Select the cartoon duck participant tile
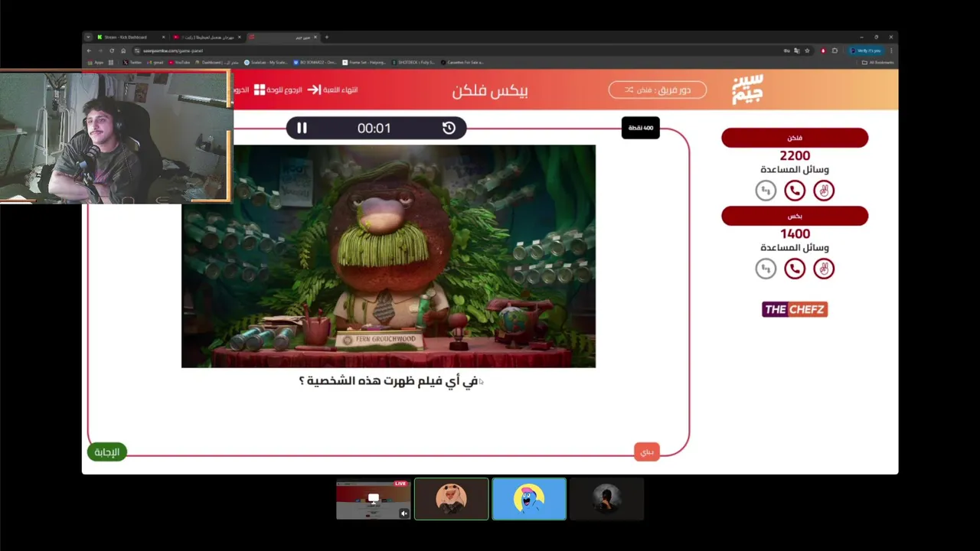980x551 pixels. 452,499
